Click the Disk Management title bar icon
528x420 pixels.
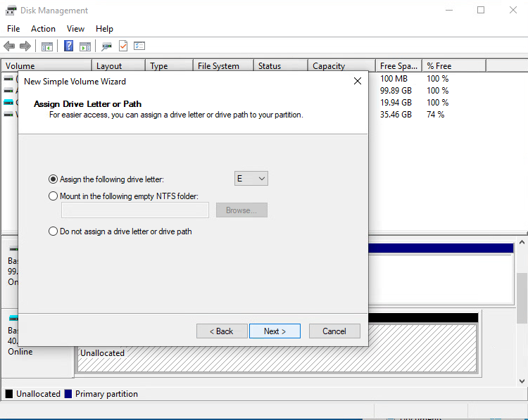[x=11, y=11]
